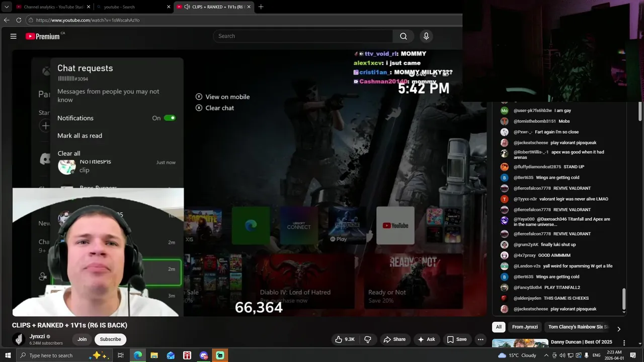Open the @Tyyxx-n3r commenter avatar
This screenshot has height=362, width=644.
click(x=504, y=199)
